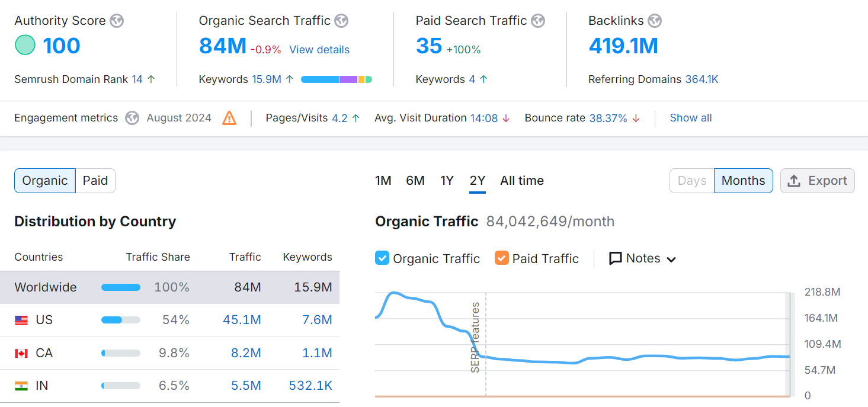Click globe icon next to Authority Score
Screen dimensions: 868x407
tap(117, 21)
